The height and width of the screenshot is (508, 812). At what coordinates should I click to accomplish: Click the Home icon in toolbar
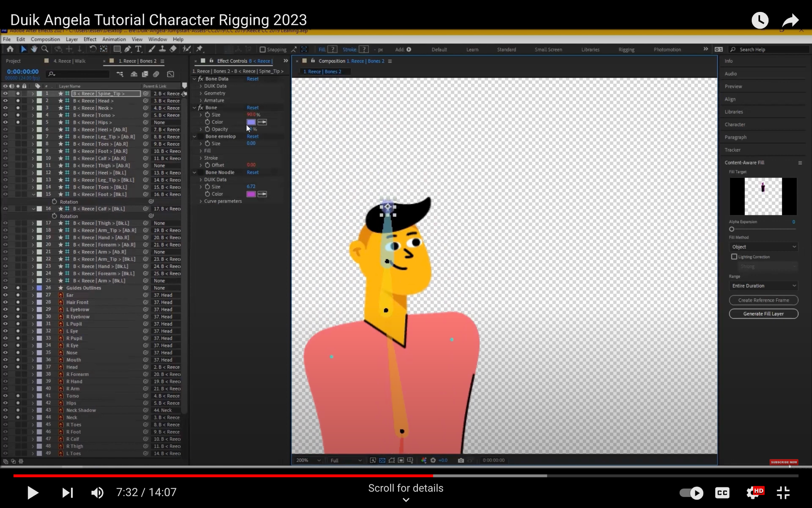tap(10, 49)
